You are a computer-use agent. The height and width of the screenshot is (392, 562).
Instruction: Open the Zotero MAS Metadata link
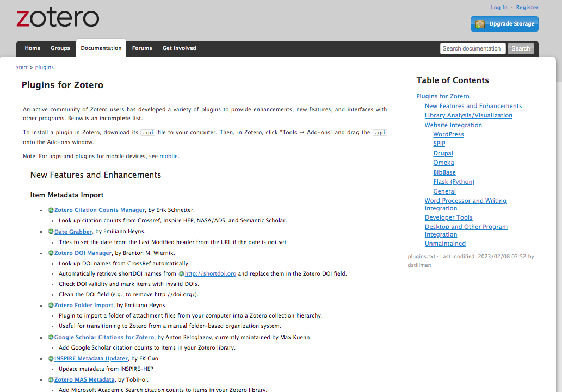84,380
